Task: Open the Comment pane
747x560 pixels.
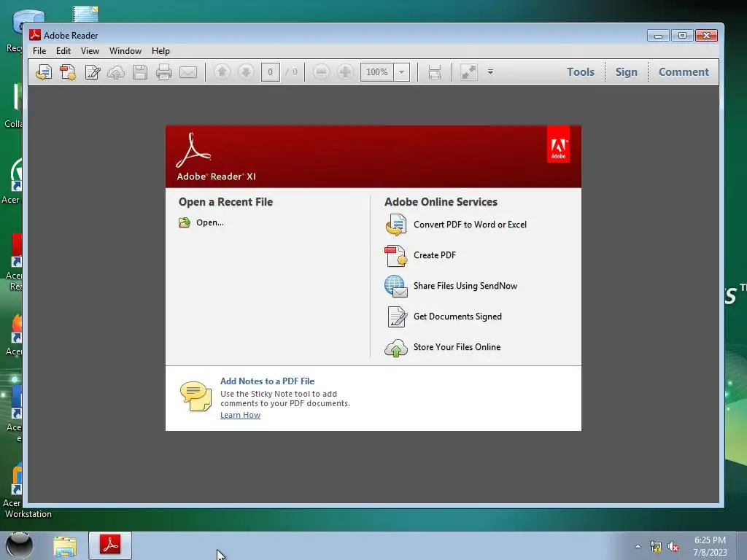Action: (x=683, y=72)
